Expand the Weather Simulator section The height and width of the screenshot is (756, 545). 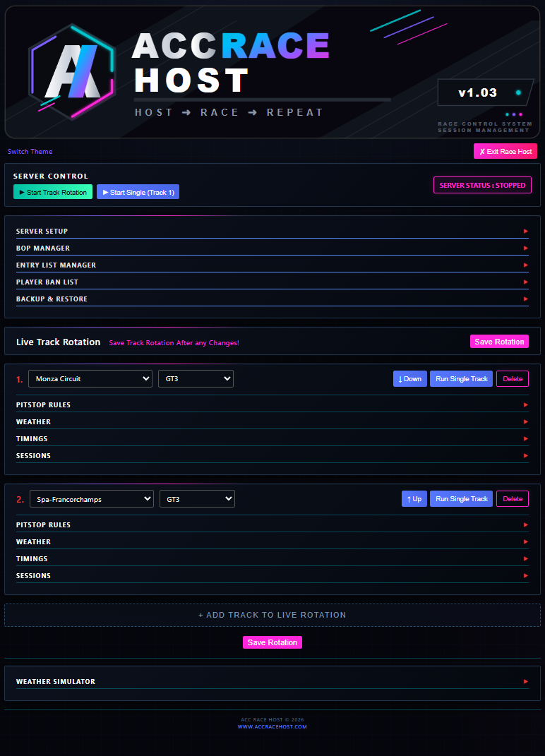coord(272,682)
